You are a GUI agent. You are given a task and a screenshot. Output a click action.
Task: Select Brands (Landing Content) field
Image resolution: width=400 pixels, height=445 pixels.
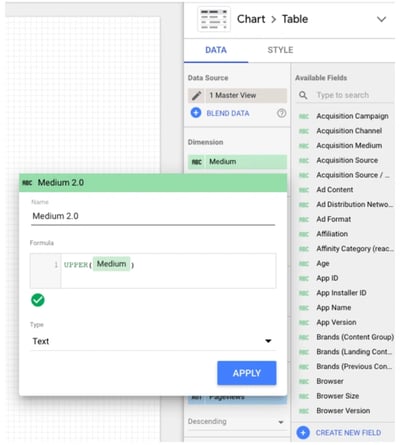pos(354,352)
